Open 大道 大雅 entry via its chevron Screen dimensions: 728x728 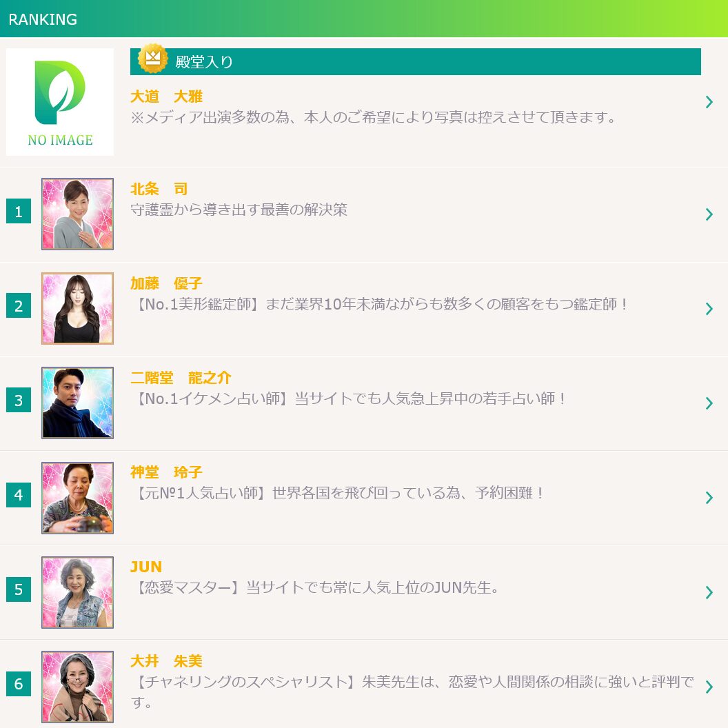tap(709, 103)
